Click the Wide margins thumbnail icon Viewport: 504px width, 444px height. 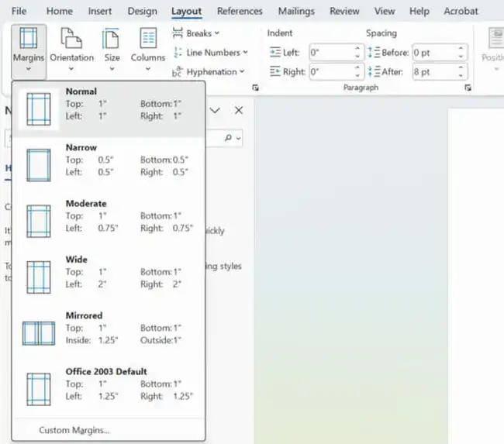(x=39, y=277)
